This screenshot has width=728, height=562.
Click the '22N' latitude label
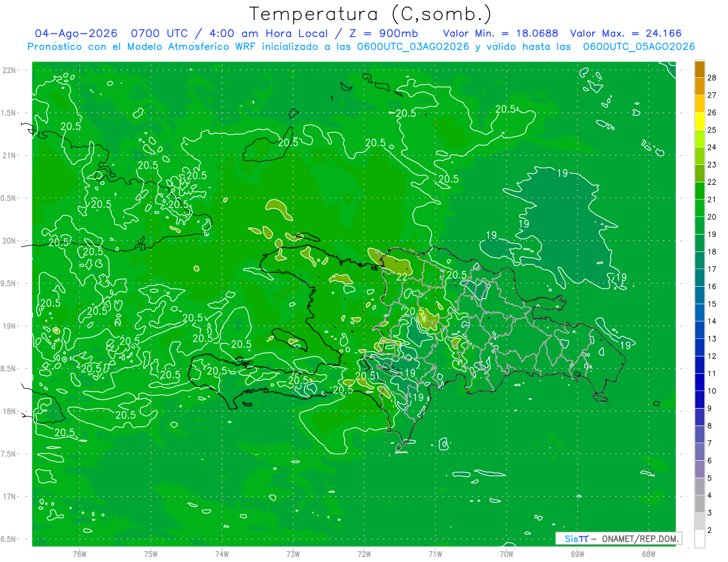[x=10, y=70]
